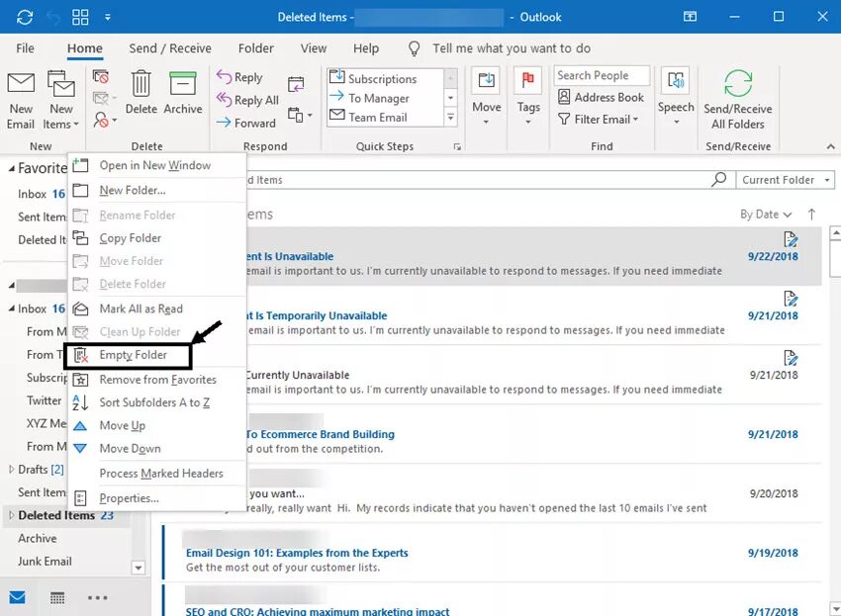Open the Filter Email dropdown
Image resolution: width=841 pixels, height=616 pixels.
click(x=598, y=119)
